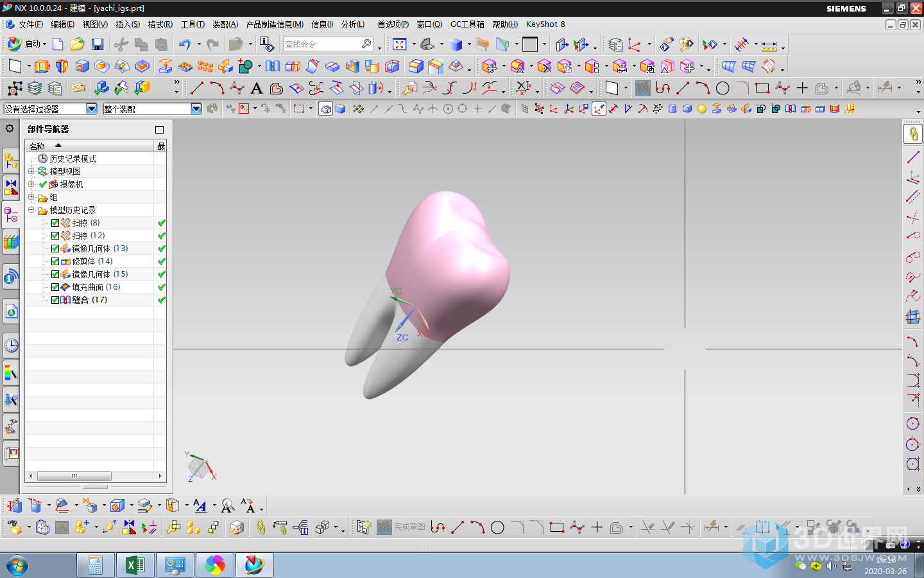Click the Fit view icon
924x578 pixels.
[x=400, y=44]
